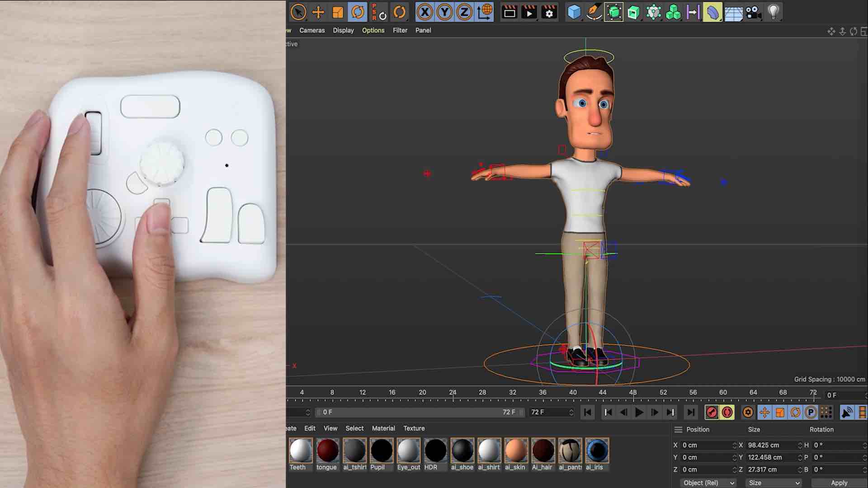Add a Cube primitive object

(x=574, y=12)
